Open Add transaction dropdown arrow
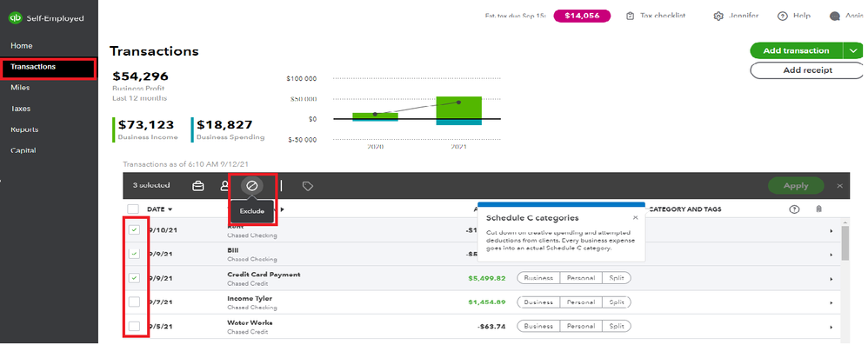 (x=852, y=50)
